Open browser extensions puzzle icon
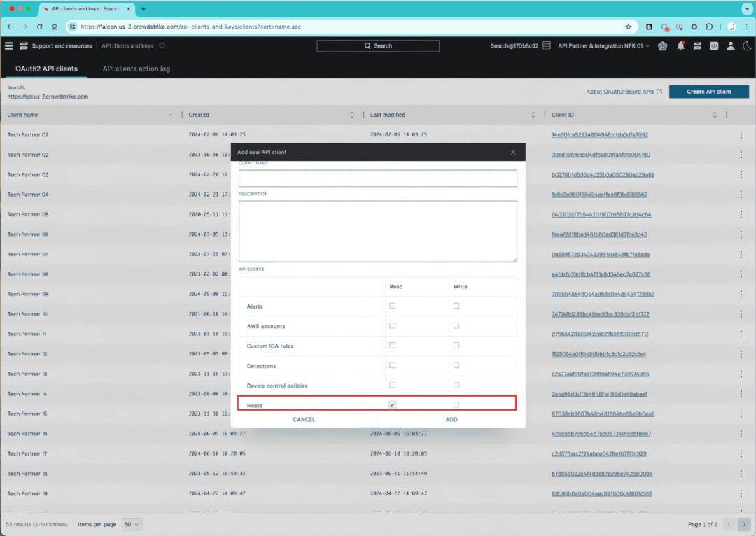 709,27
